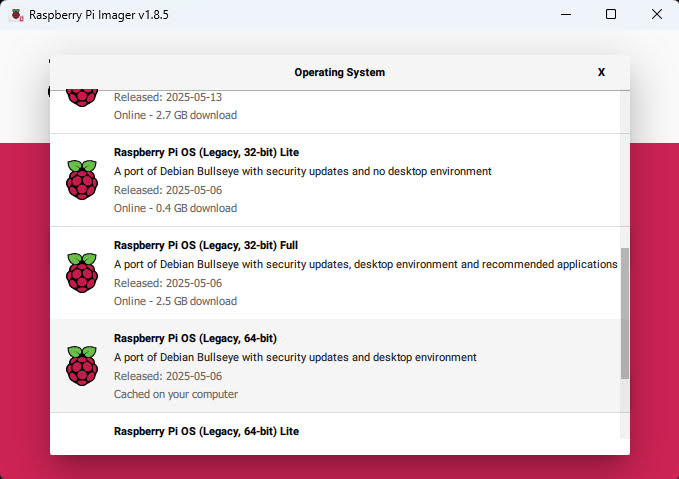Close the Operating System dialog with X
679x479 pixels.
(x=601, y=73)
